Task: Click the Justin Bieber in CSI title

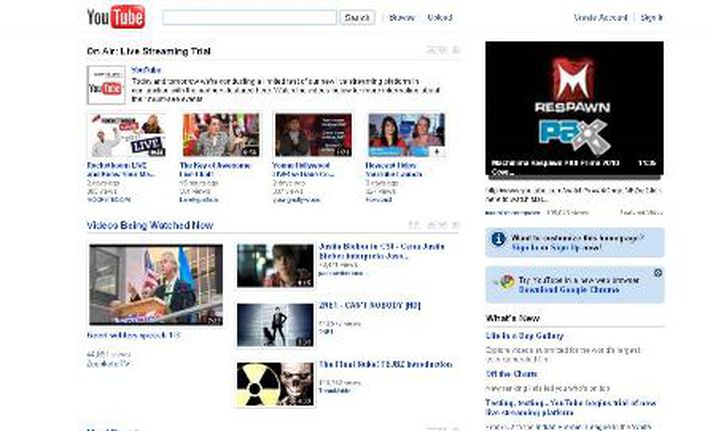Action: (382, 251)
